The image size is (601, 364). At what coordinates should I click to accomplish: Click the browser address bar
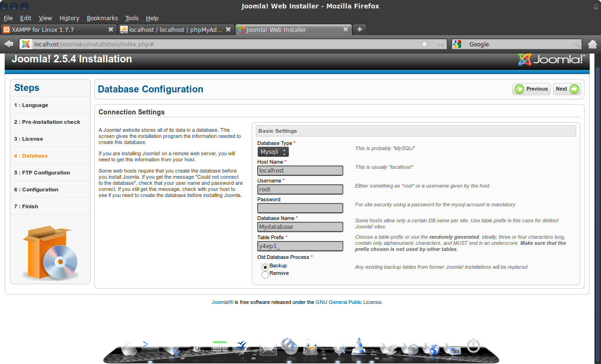233,44
